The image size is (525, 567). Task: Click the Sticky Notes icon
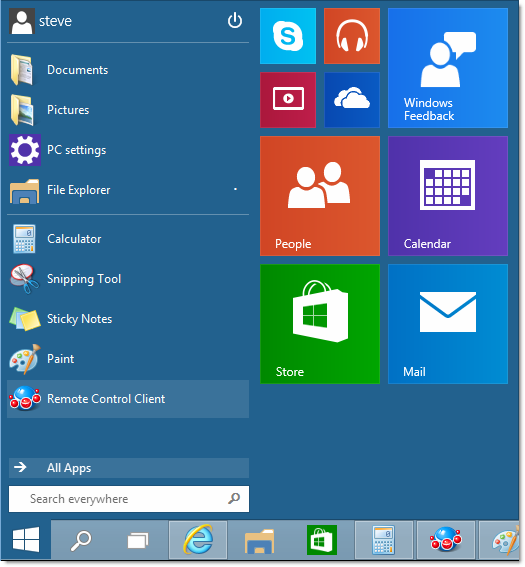(25, 319)
